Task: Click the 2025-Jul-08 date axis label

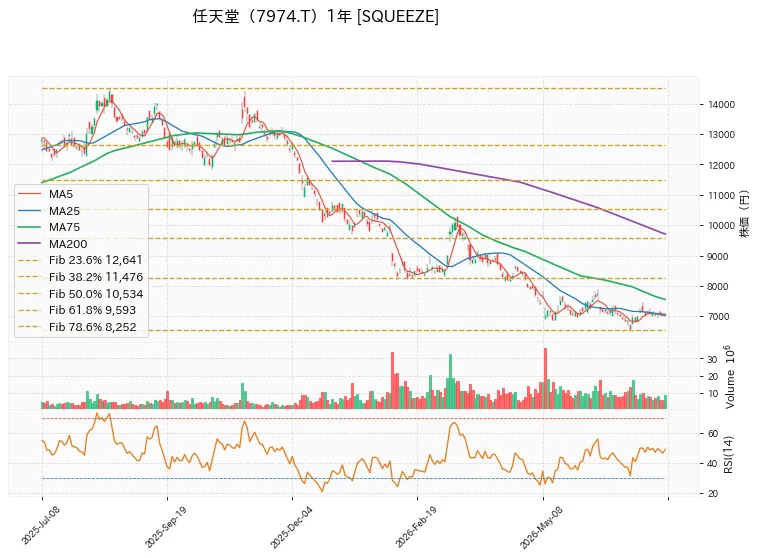Action: (x=40, y=526)
